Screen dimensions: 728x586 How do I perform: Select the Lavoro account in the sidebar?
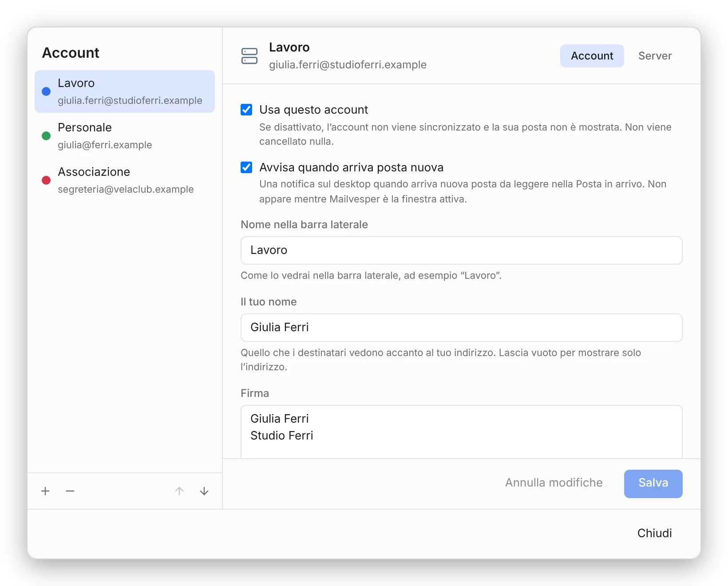point(125,91)
